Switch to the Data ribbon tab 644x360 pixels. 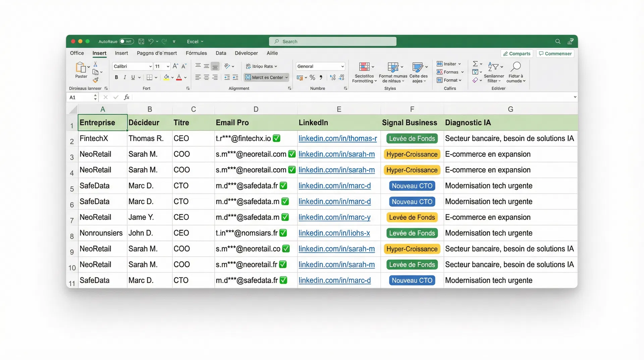221,53
